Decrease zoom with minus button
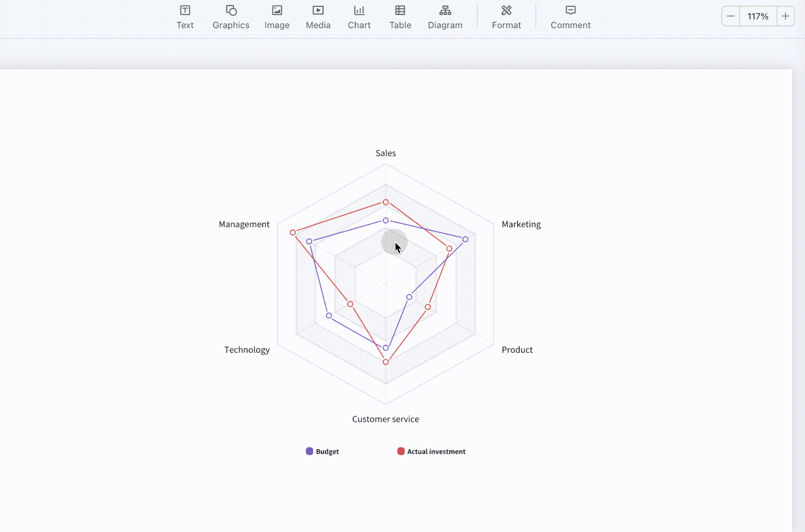Image resolution: width=805 pixels, height=532 pixels. tap(730, 16)
